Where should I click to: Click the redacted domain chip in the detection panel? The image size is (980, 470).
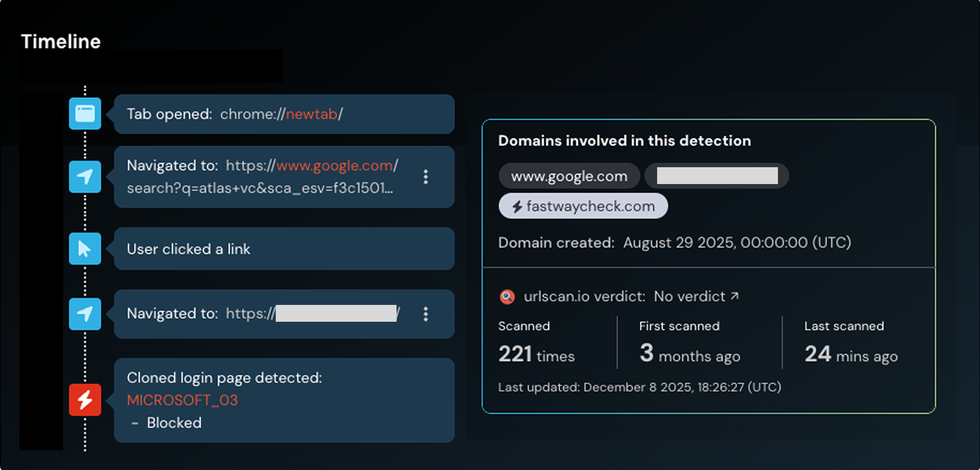(x=717, y=176)
